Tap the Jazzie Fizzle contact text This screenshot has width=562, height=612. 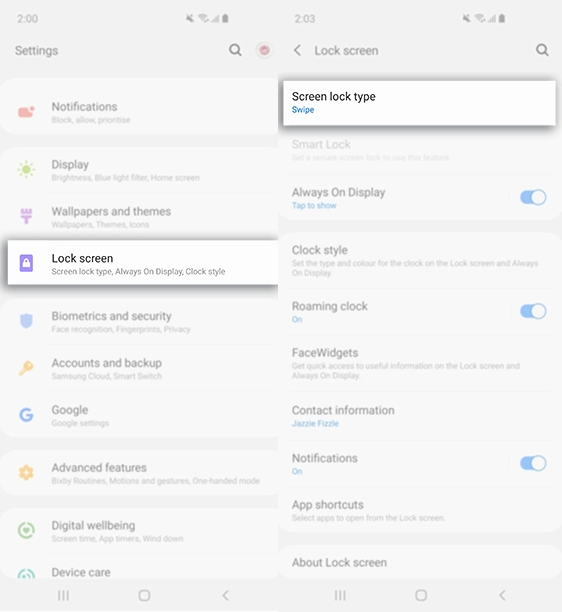click(x=315, y=423)
